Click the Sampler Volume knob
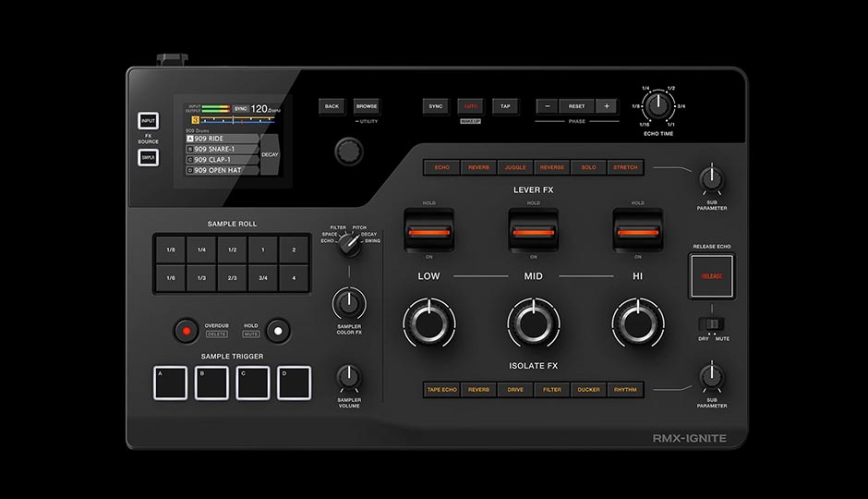 pos(348,376)
